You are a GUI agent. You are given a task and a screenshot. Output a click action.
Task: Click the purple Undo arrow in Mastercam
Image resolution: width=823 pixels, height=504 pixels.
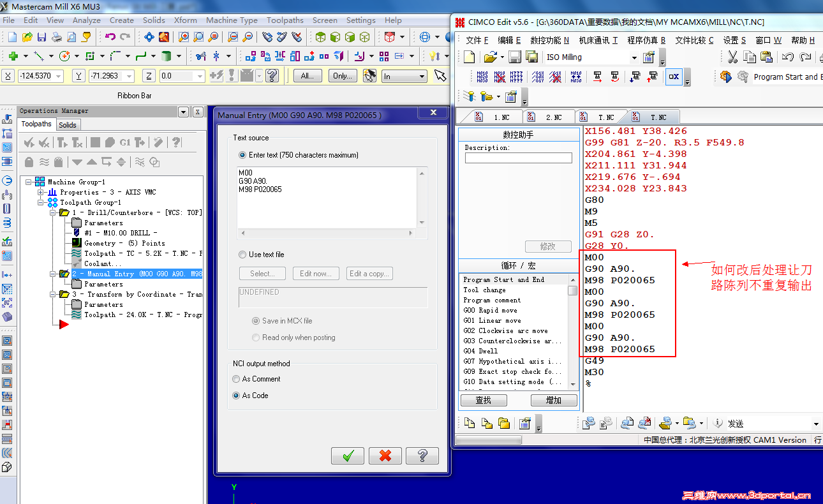110,37
